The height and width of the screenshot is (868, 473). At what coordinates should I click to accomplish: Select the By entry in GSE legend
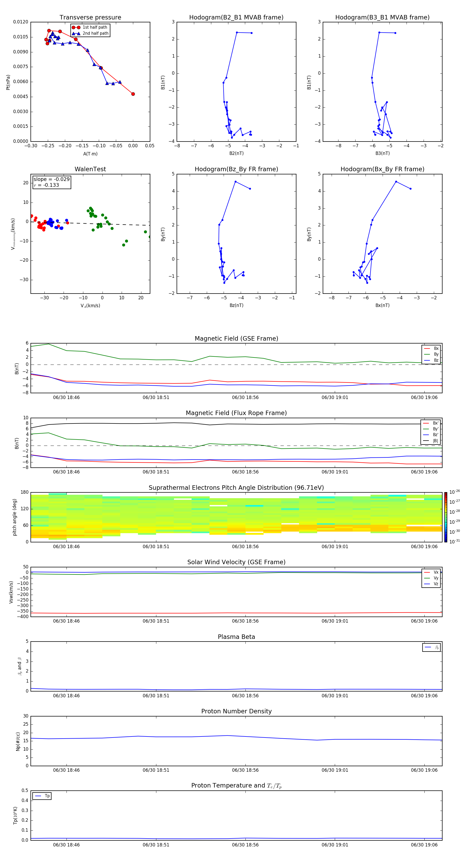coord(431,354)
